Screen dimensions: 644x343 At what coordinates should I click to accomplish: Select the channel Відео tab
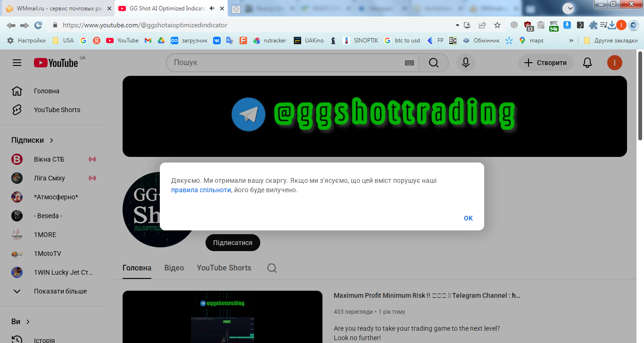point(174,268)
